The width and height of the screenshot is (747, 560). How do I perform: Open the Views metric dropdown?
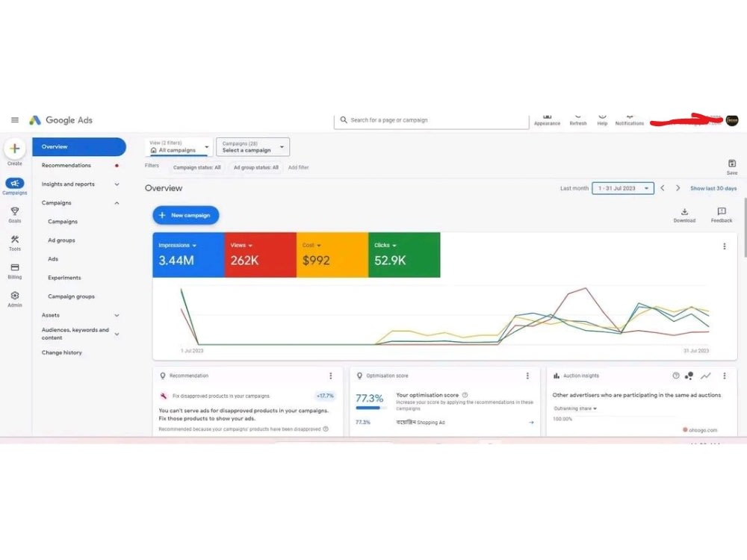[241, 245]
